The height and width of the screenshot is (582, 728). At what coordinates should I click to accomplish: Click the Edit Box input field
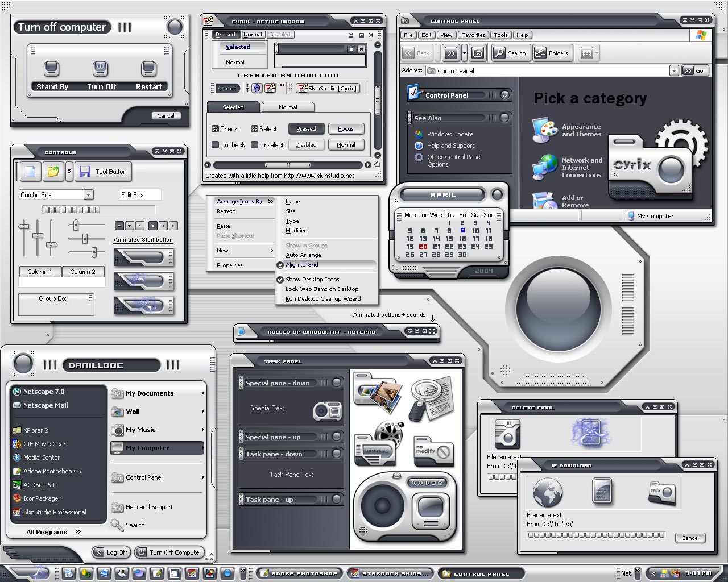[x=140, y=195]
